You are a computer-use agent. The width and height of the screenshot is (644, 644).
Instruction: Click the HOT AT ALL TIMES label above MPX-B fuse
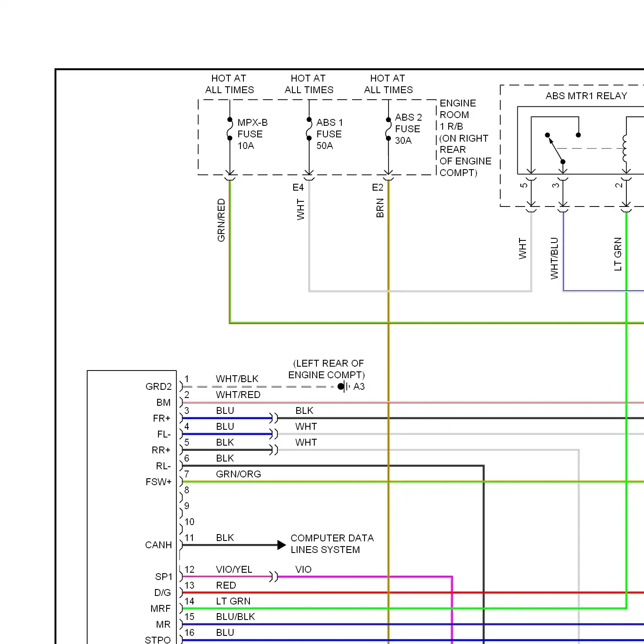229,84
